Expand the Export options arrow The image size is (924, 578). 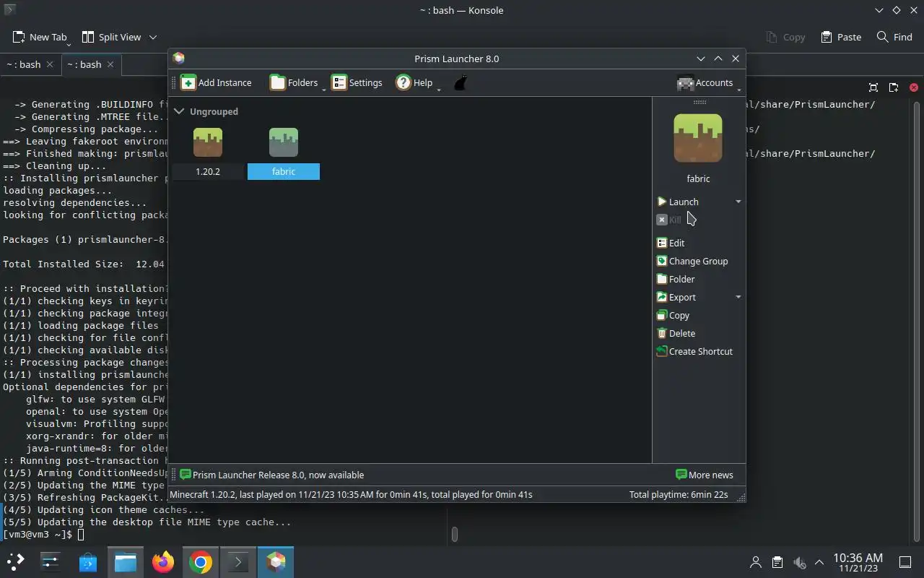pos(738,297)
